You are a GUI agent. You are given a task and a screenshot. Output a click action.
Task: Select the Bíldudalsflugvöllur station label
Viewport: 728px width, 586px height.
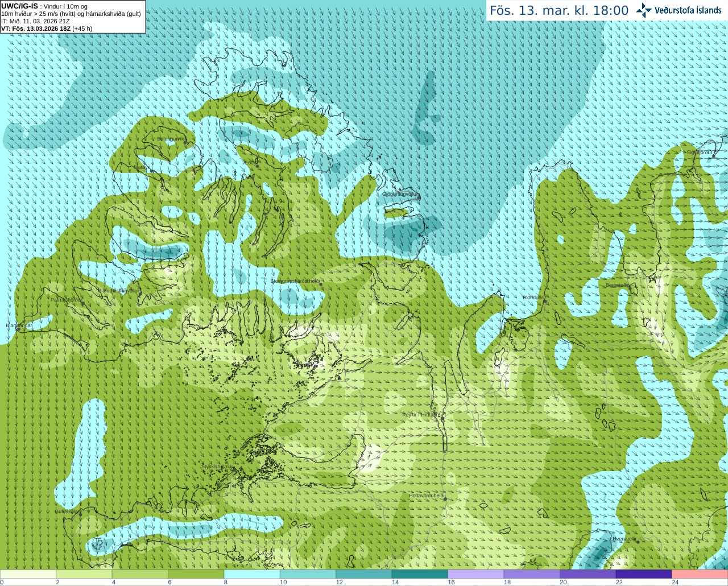117,290
